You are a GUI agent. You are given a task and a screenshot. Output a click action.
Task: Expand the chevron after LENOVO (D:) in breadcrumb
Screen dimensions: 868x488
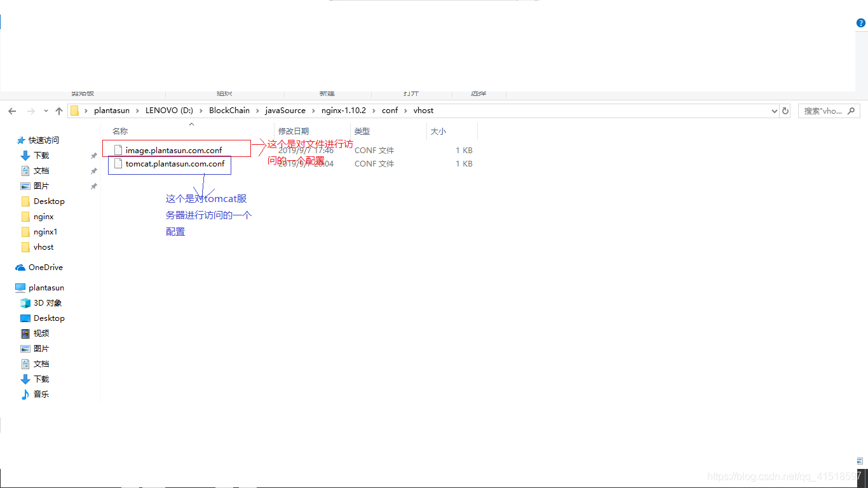point(201,111)
